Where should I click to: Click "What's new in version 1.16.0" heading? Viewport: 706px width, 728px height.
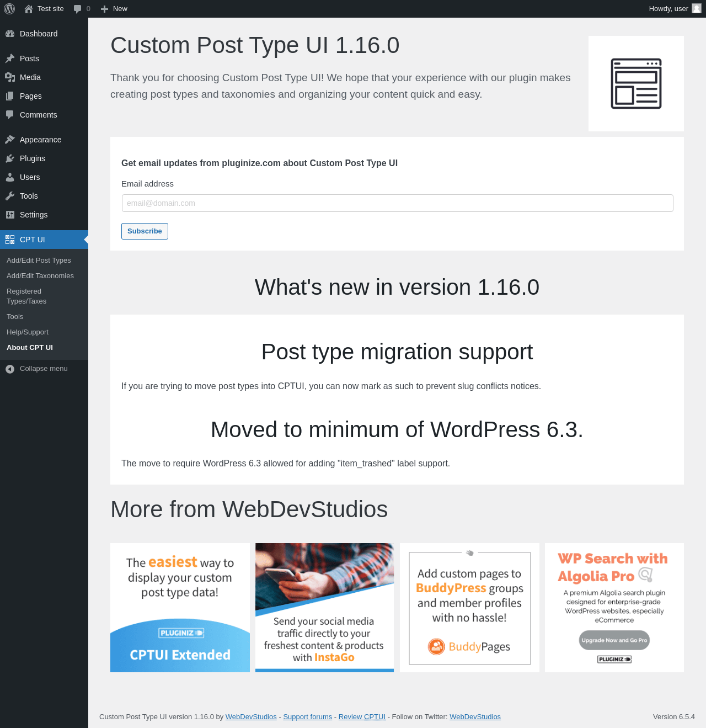(x=397, y=288)
